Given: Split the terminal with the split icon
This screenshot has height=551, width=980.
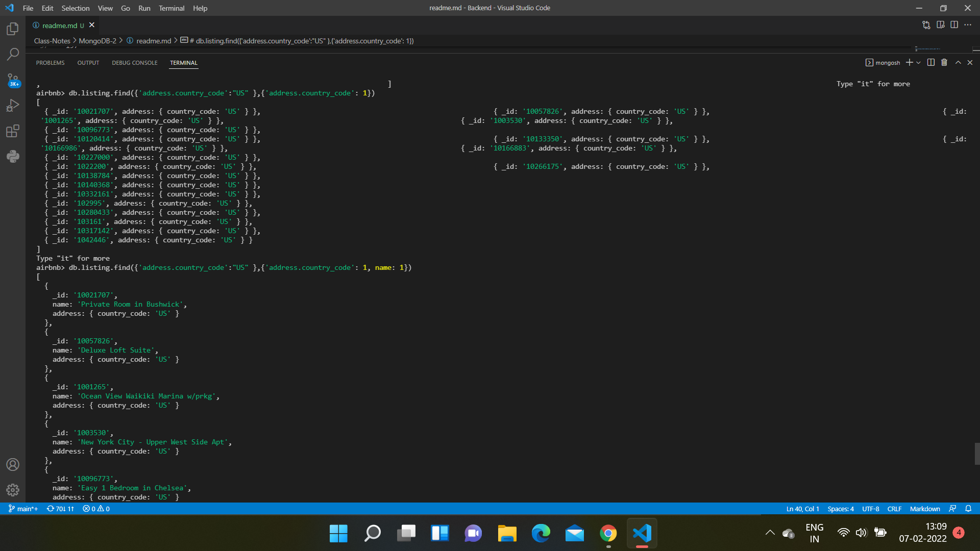Looking at the screenshot, I should click(930, 62).
